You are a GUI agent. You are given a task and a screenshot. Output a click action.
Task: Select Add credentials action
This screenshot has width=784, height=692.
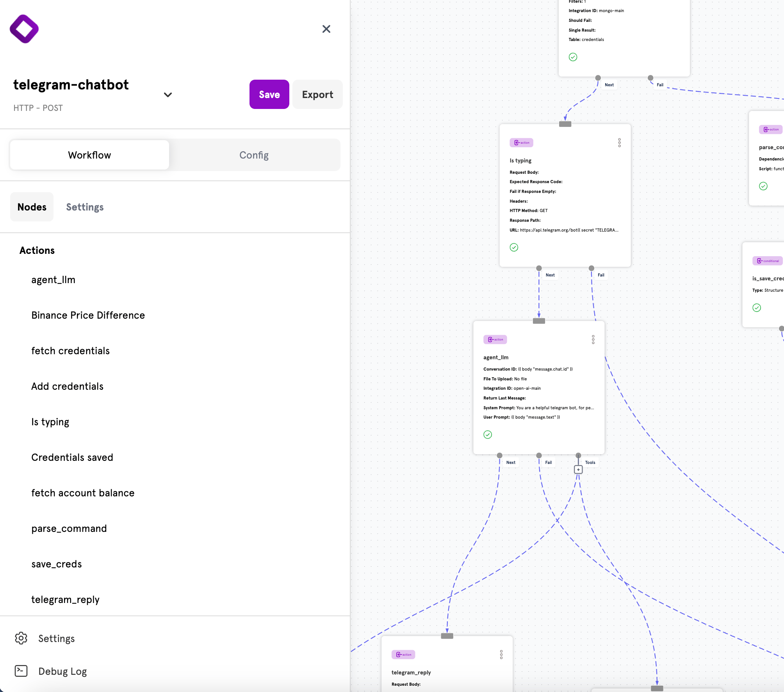pos(68,386)
